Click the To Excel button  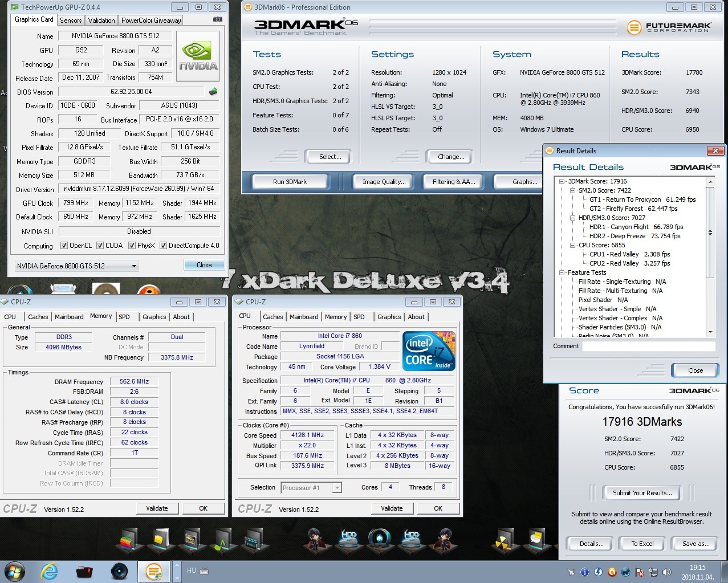642,544
